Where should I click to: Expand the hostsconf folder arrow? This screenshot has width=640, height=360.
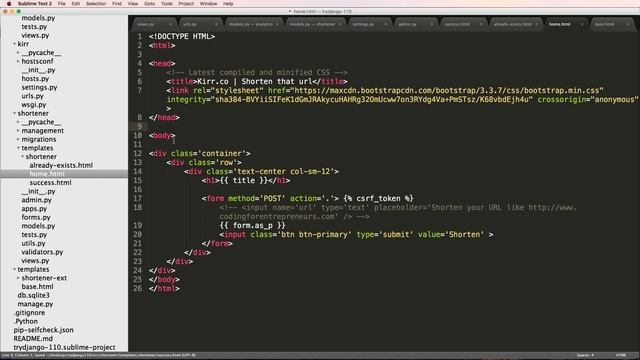click(x=18, y=61)
